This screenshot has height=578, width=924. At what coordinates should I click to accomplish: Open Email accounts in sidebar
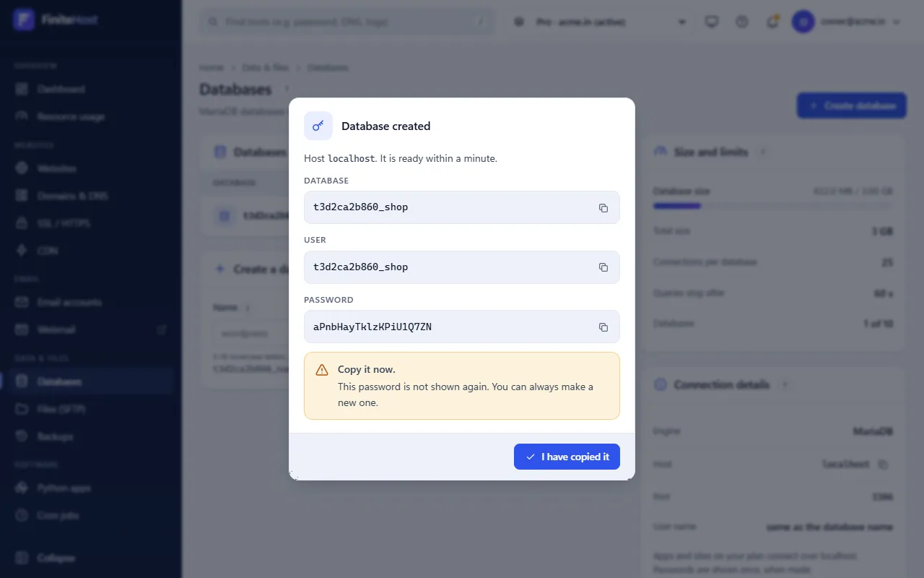point(91,302)
